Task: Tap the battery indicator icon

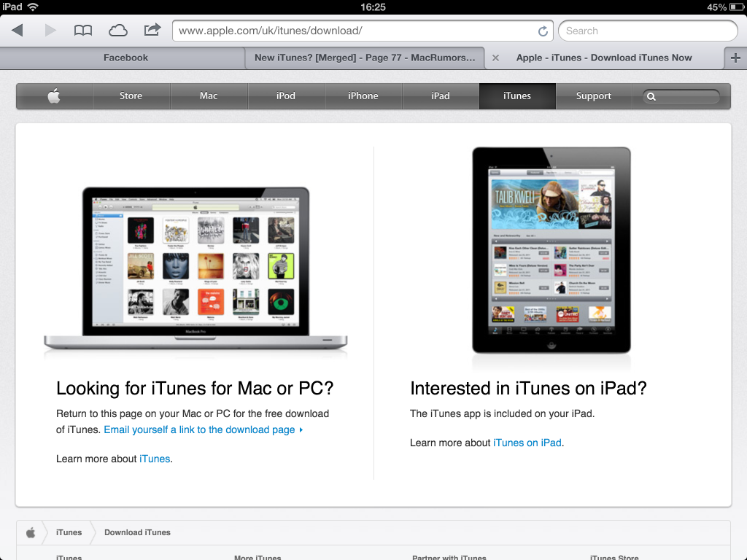Action: click(x=736, y=7)
